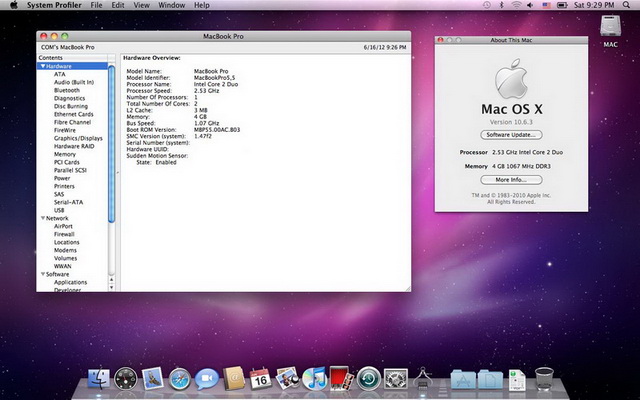Viewport: 640px width, 400px height.
Task: Collapse the Hardware section triangle
Action: pyautogui.click(x=42, y=66)
